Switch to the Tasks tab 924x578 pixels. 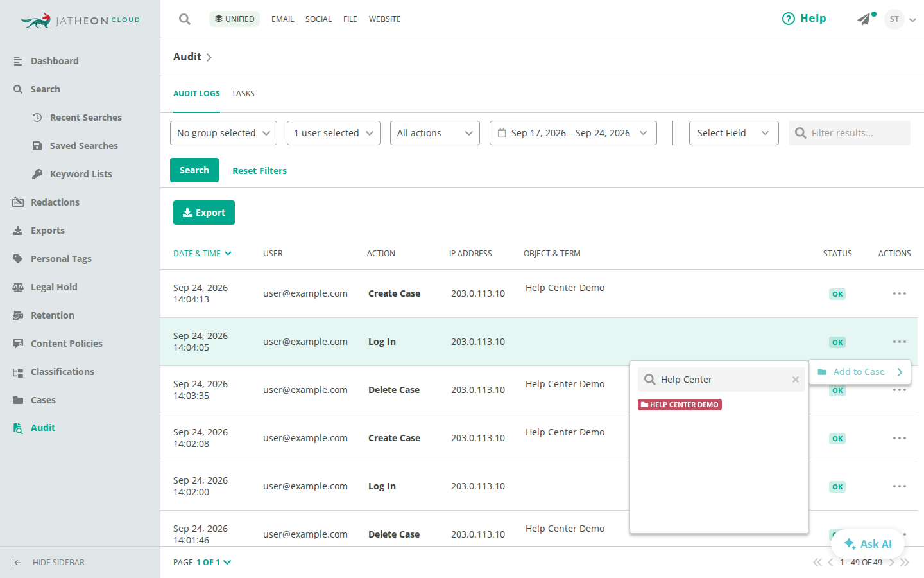tap(243, 94)
